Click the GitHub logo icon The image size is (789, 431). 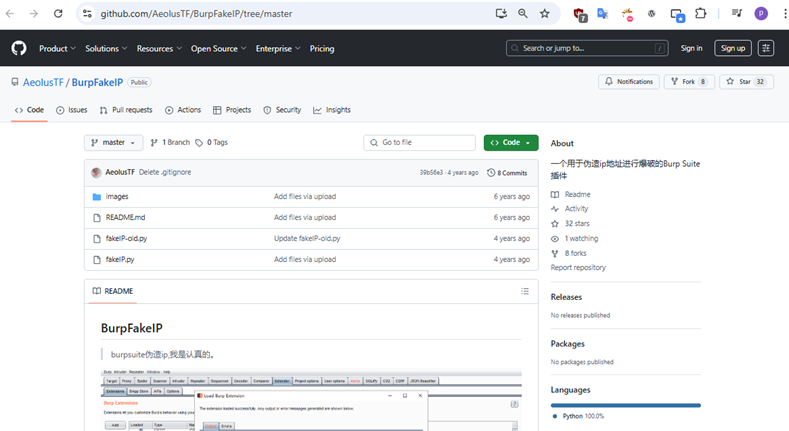(x=19, y=48)
